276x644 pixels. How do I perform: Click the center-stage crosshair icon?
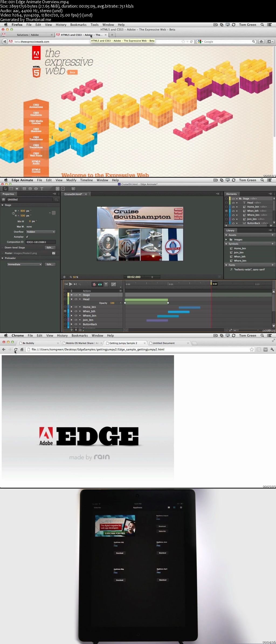[x=64, y=277]
